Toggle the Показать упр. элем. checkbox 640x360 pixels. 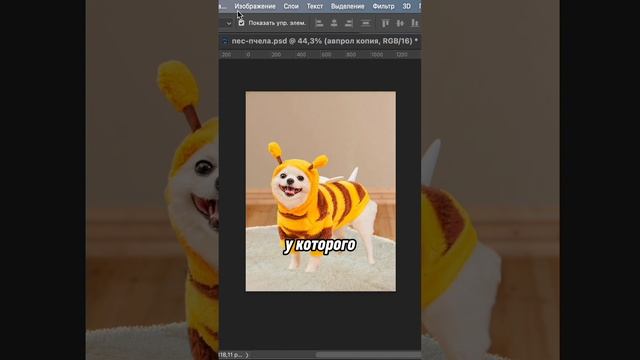pyautogui.click(x=241, y=23)
